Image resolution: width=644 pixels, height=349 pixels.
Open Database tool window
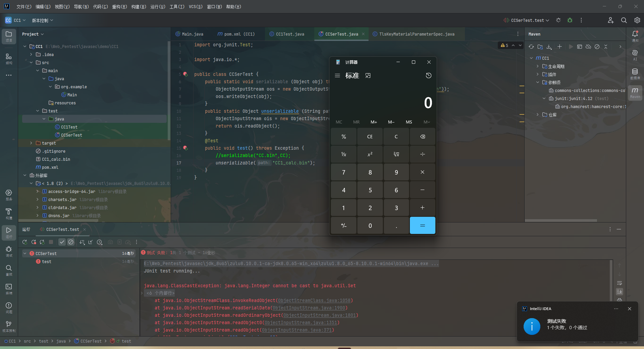point(635,73)
